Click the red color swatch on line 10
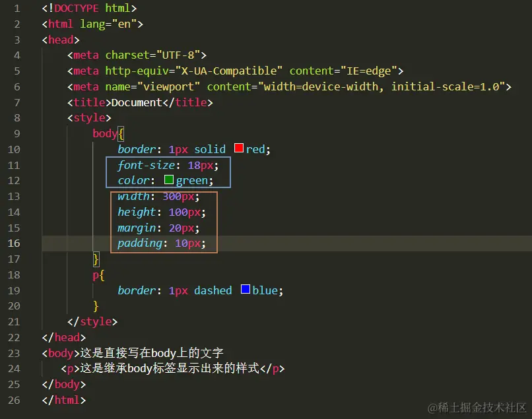The image size is (532, 419). 238,148
